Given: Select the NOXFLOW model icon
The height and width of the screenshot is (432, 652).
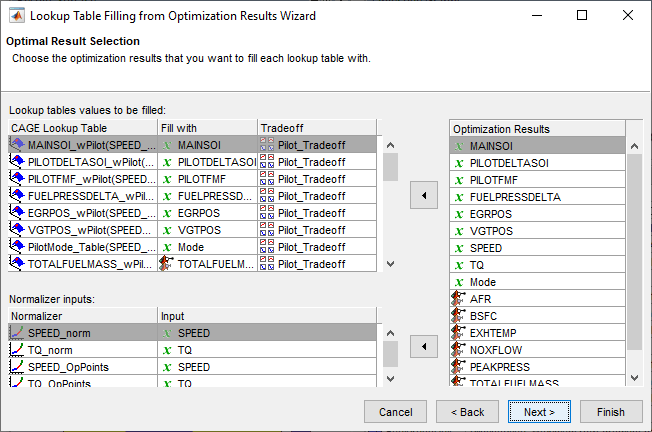Looking at the screenshot, I should [x=460, y=349].
